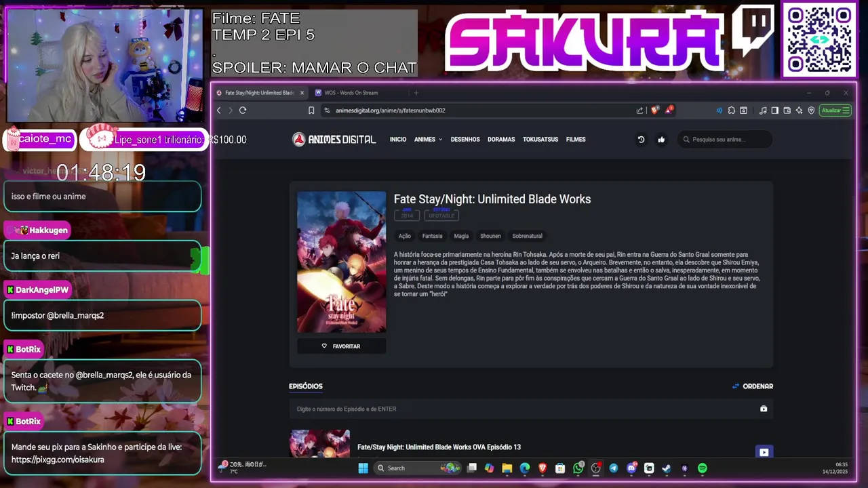The height and width of the screenshot is (488, 868).
Task: Open Microsoft Edge from taskbar
Action: [525, 468]
